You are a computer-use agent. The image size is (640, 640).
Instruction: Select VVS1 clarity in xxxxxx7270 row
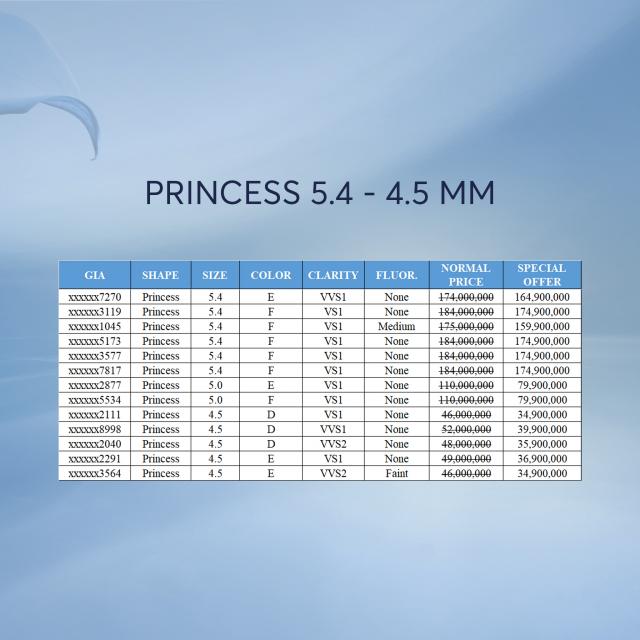pyautogui.click(x=333, y=297)
